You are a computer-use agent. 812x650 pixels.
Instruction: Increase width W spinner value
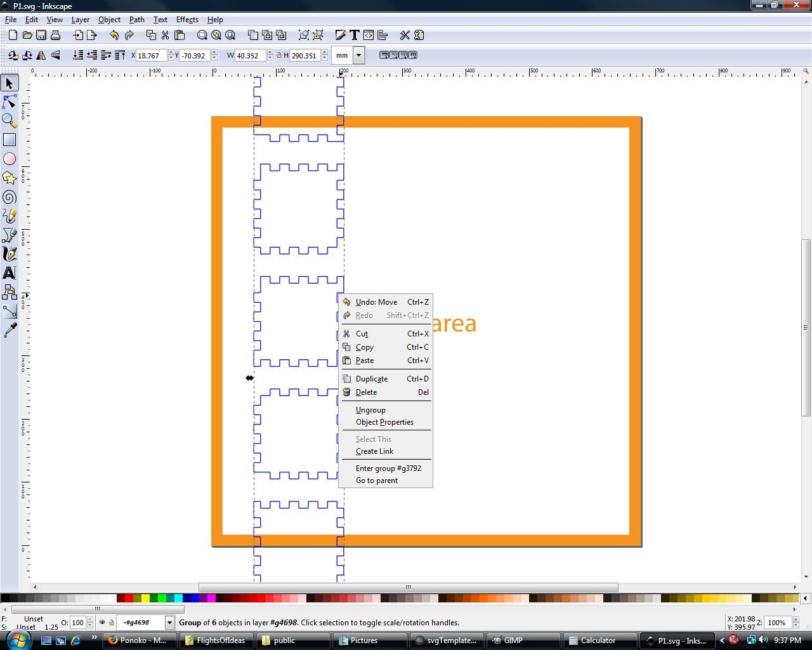tap(270, 53)
